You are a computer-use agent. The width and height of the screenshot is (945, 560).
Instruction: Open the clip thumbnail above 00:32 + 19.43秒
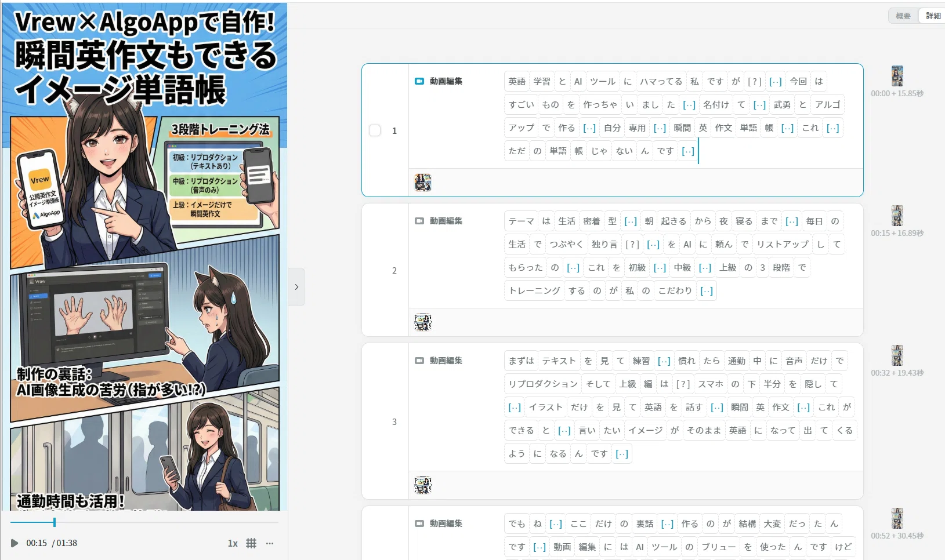click(x=897, y=355)
